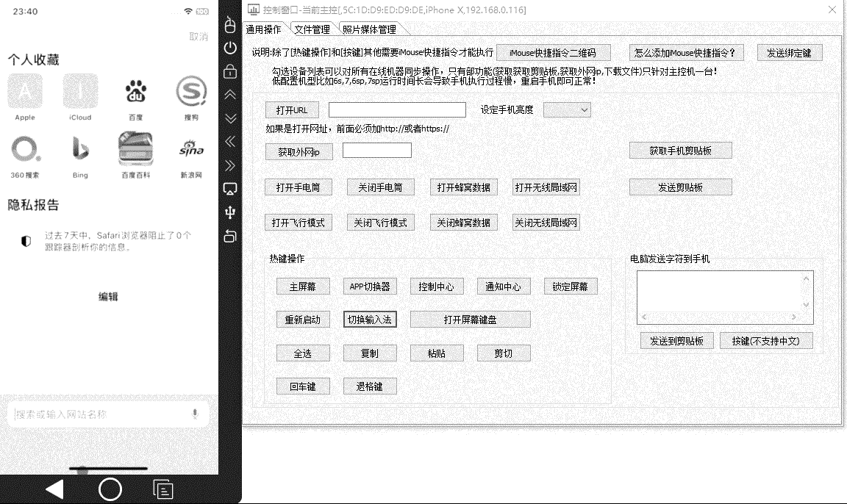Open the iCloud favorite on phone
847x504 pixels.
pyautogui.click(x=80, y=91)
